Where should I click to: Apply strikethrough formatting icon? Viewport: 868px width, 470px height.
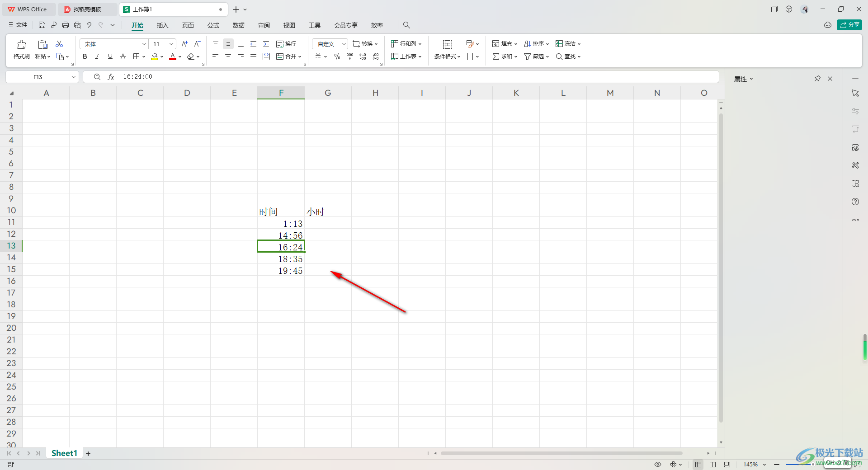click(x=123, y=56)
